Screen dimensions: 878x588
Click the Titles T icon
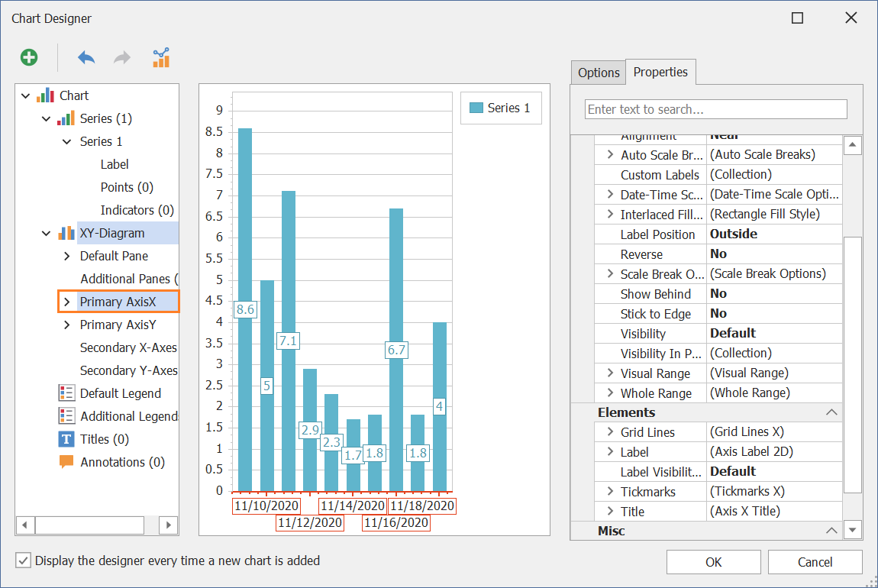(x=66, y=439)
